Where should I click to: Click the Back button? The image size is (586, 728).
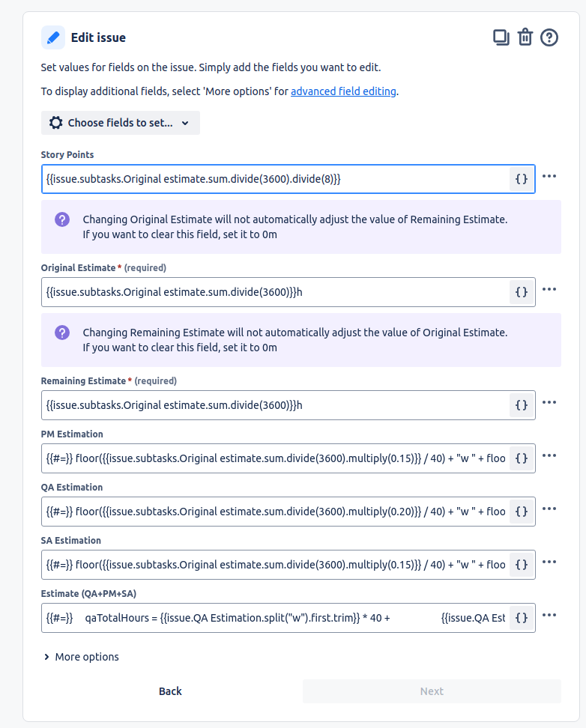[x=170, y=691]
